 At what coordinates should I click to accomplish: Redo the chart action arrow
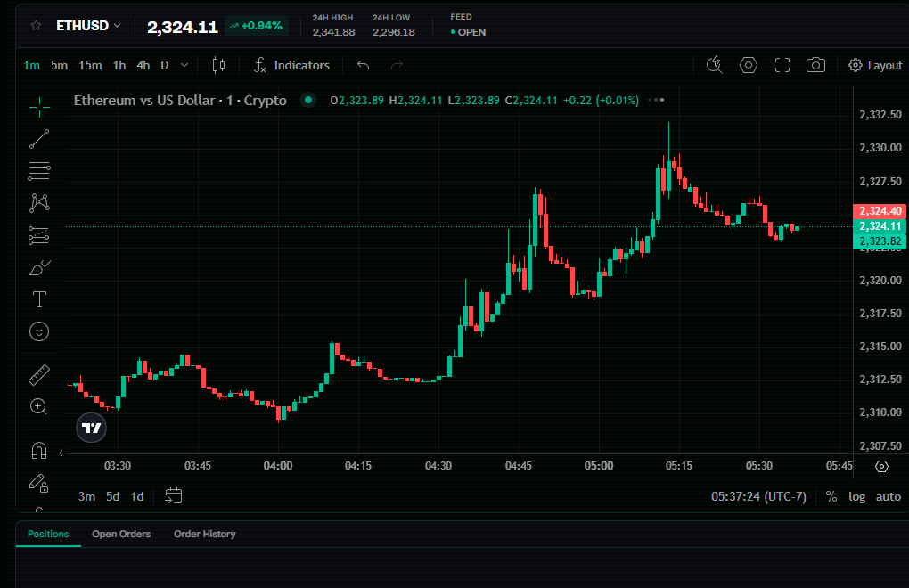click(x=397, y=65)
